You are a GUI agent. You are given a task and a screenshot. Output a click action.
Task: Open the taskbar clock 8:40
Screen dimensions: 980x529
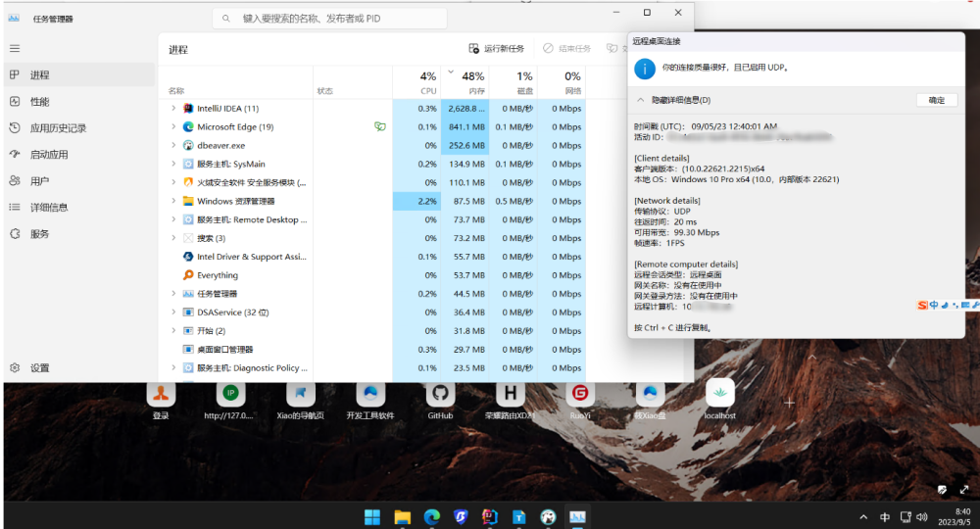pyautogui.click(x=956, y=517)
